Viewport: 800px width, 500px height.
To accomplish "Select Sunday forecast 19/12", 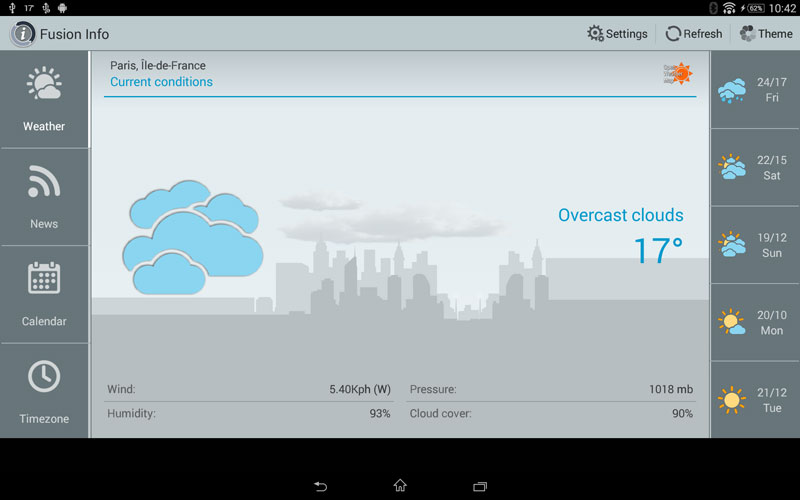I will 755,245.
